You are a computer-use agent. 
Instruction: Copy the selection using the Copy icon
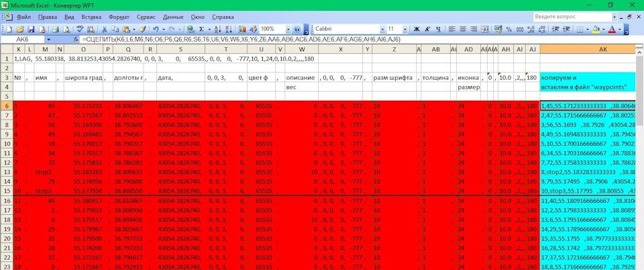coord(115,30)
